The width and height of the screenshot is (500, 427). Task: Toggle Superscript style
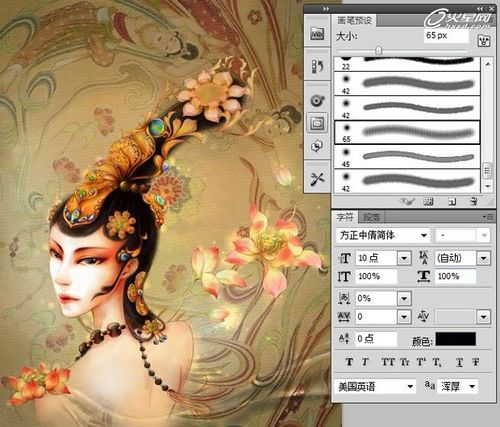(421, 362)
